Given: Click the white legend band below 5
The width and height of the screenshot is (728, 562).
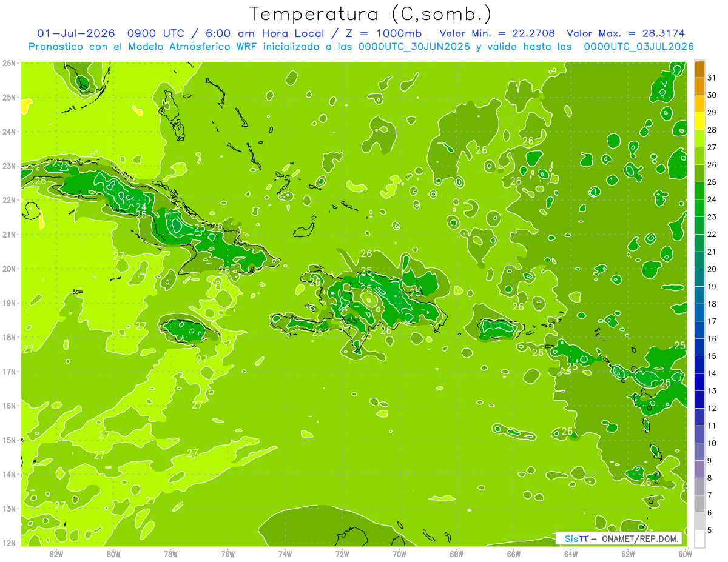Looking at the screenshot, I should [x=699, y=538].
